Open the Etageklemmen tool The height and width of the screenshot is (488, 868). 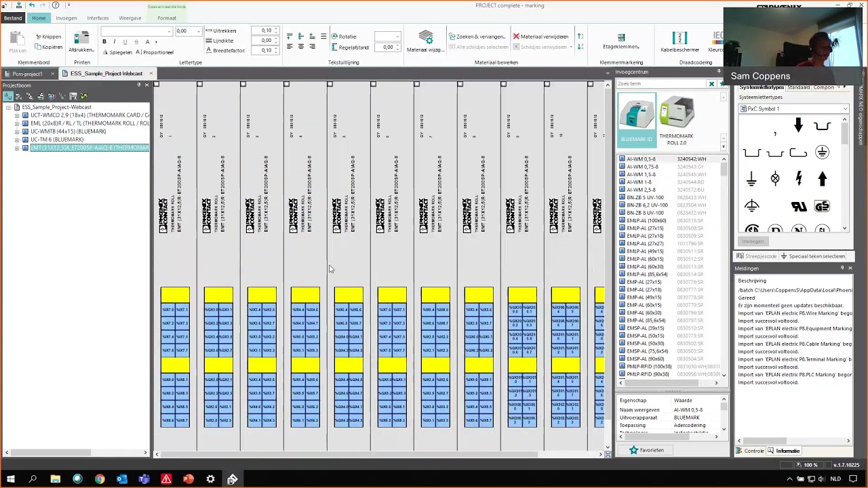621,41
